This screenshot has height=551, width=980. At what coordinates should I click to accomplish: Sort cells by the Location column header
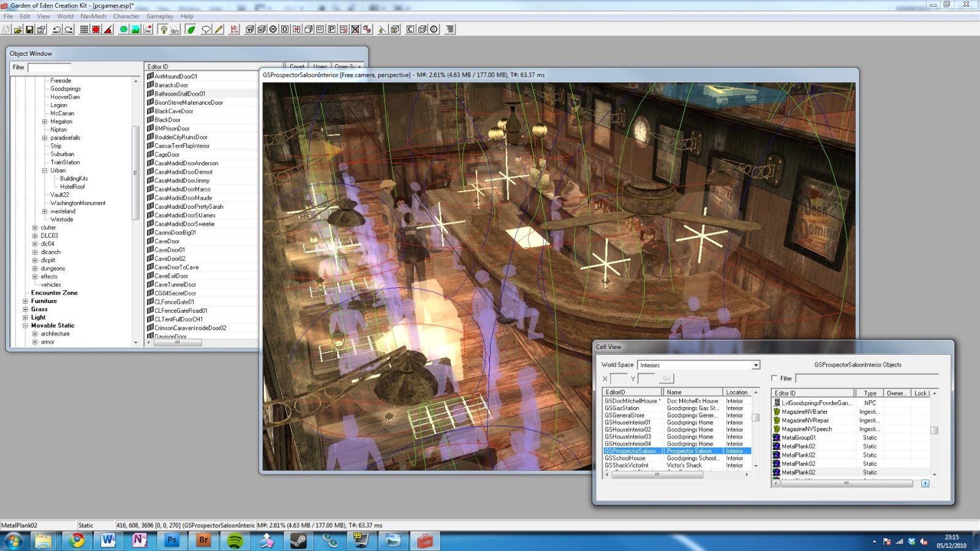(x=737, y=392)
